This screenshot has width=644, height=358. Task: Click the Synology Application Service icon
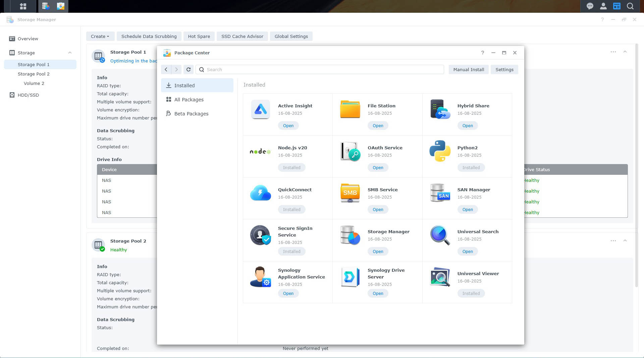(261, 277)
